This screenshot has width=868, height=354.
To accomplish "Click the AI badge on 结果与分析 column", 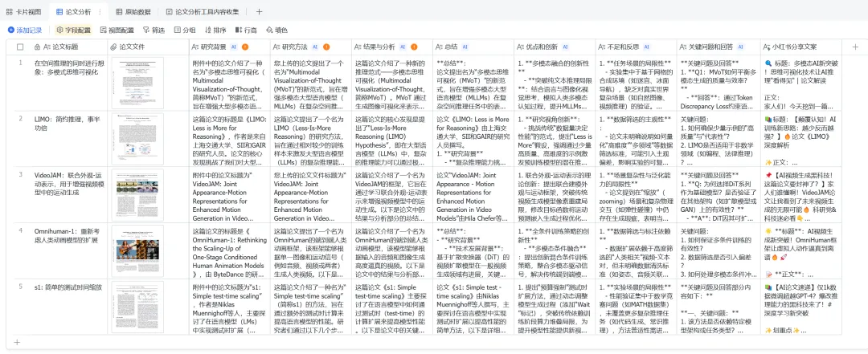I will (x=403, y=47).
